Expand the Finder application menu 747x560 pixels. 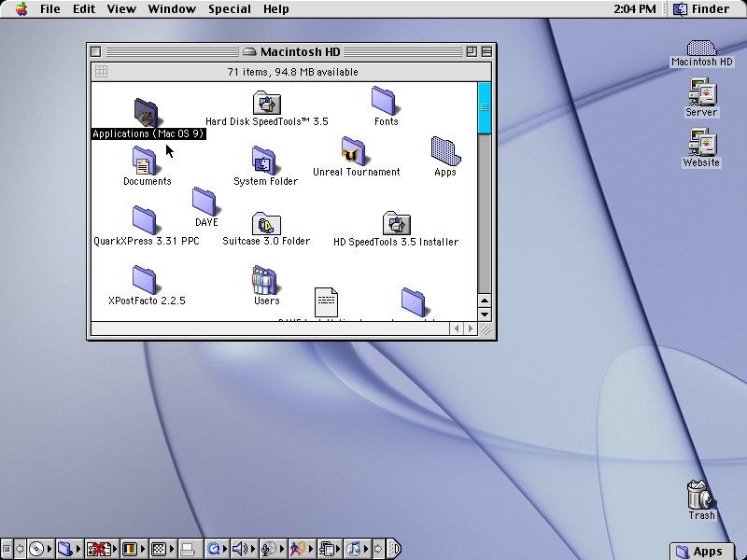click(703, 9)
